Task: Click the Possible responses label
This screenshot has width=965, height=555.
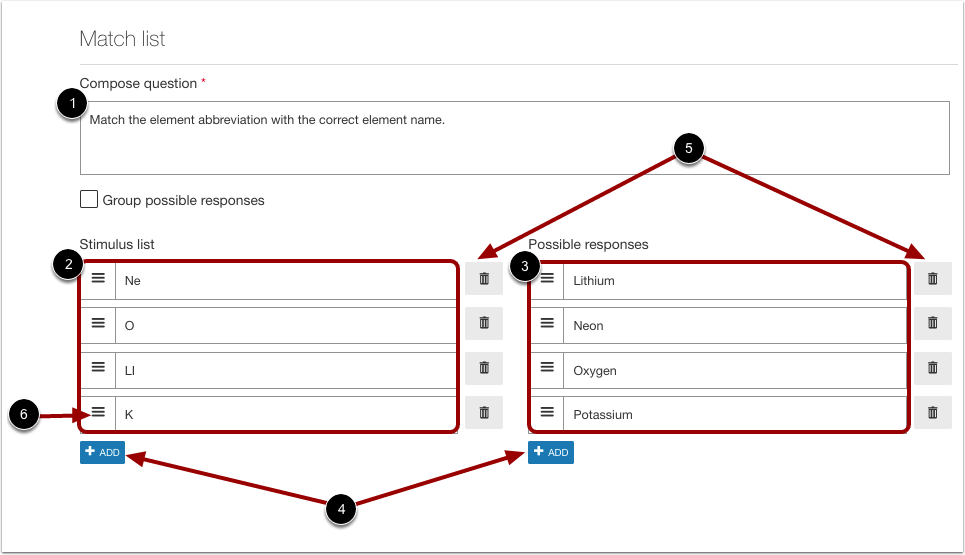Action: pyautogui.click(x=588, y=244)
